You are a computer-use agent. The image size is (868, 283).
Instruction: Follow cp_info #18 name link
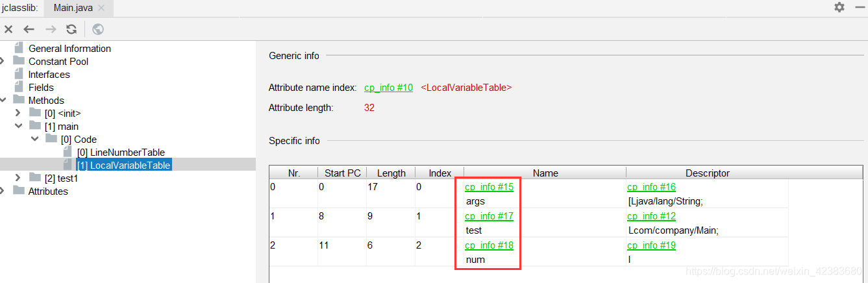pyautogui.click(x=489, y=245)
